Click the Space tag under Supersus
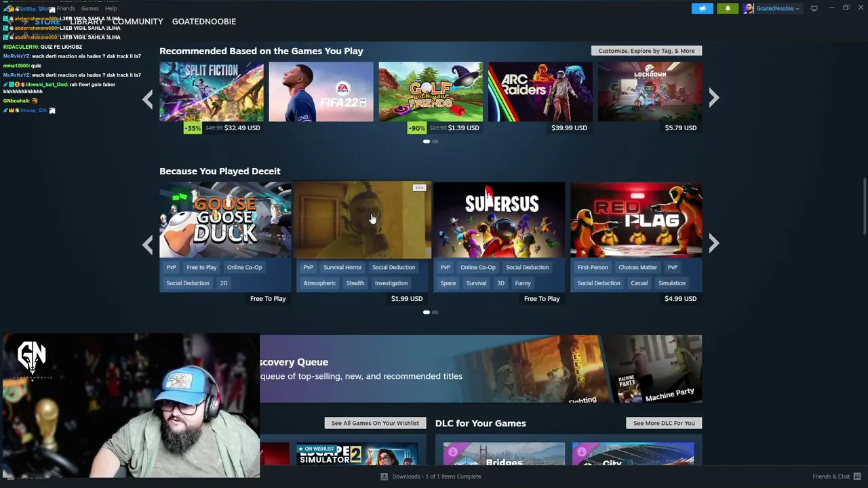Screen dimensions: 868x488 point(448,283)
